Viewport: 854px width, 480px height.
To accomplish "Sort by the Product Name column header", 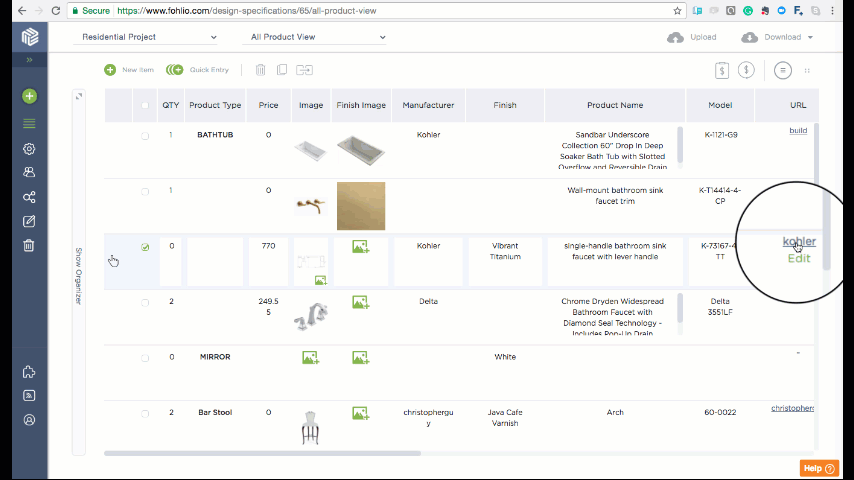I will point(615,105).
